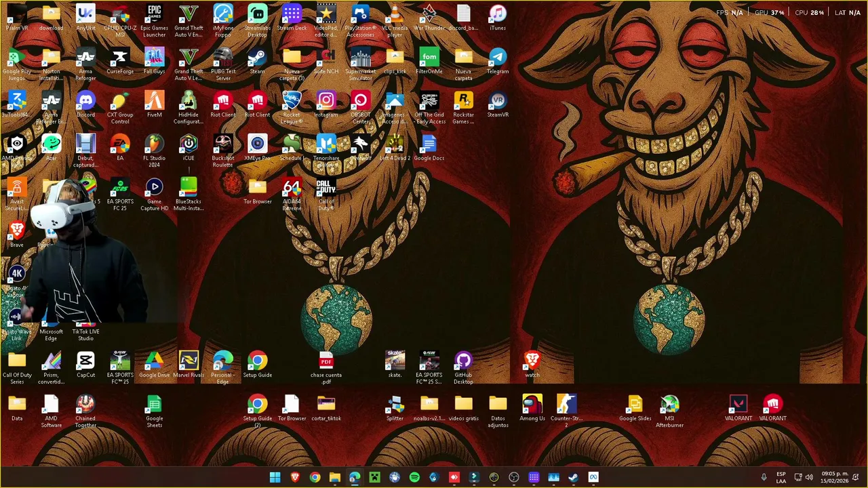Viewport: 868px width, 488px height.
Task: Switch ESP LAA keyboard language indicator
Action: click(x=781, y=477)
